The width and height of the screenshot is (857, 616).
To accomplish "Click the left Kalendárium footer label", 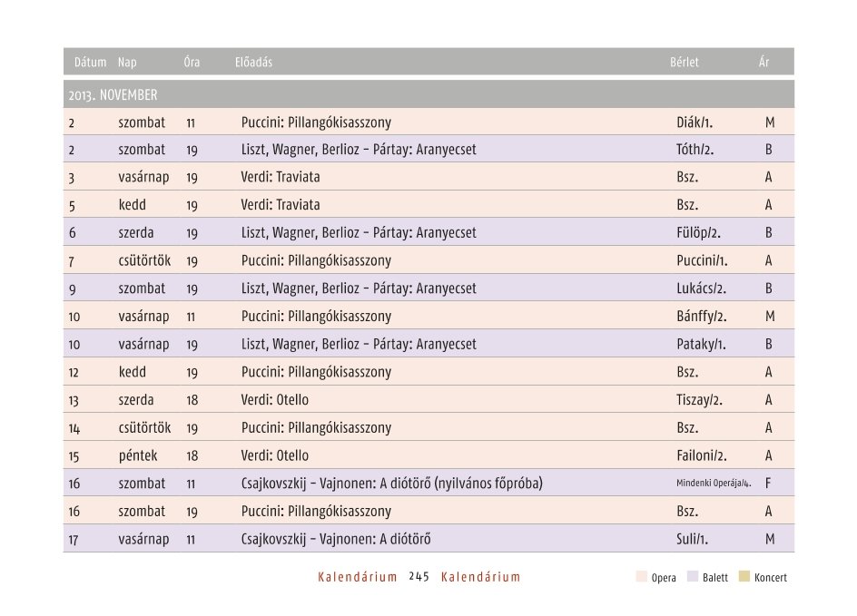I will 358,577.
